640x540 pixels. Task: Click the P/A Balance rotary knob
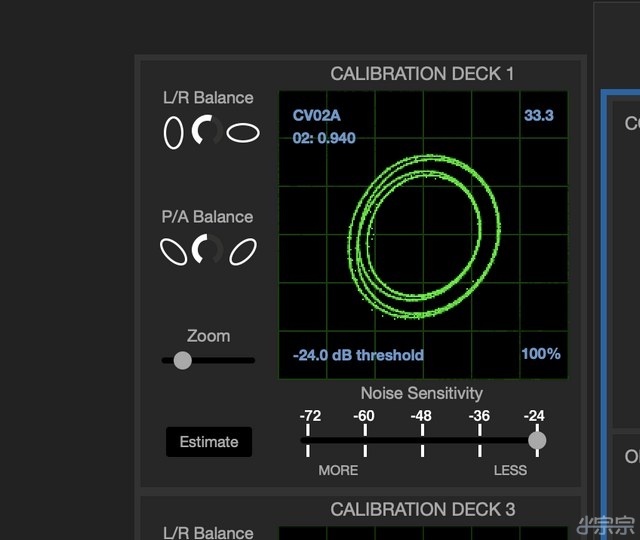tap(207, 250)
